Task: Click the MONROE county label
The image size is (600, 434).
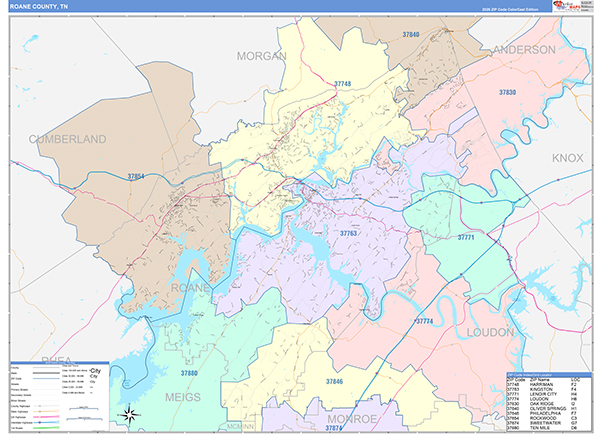Action: 352,419
